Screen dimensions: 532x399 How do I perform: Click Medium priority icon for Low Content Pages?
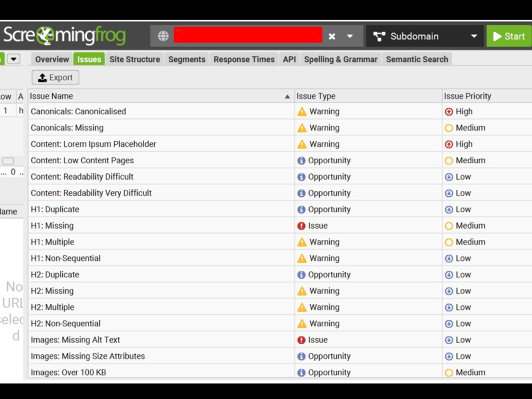click(x=449, y=161)
